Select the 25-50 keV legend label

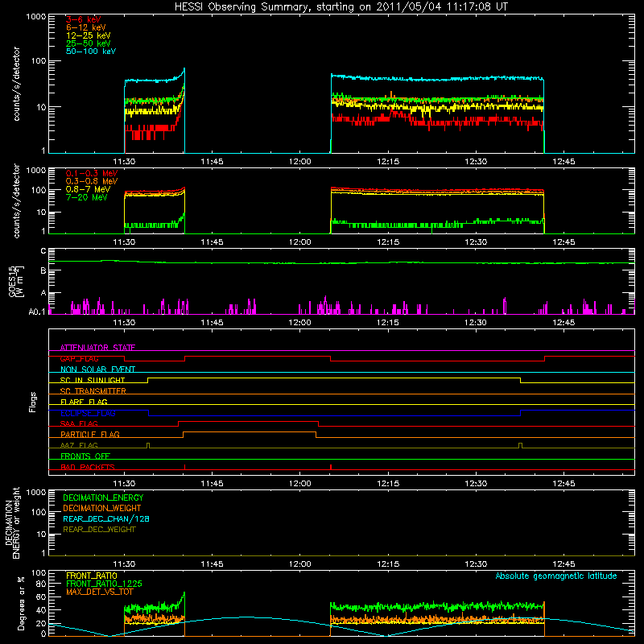pyautogui.click(x=89, y=43)
